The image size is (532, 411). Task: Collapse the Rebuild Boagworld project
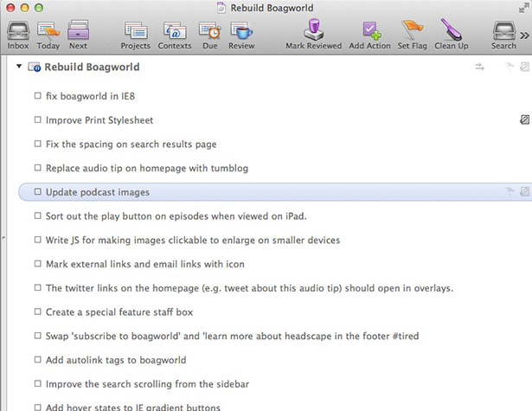click(x=19, y=67)
